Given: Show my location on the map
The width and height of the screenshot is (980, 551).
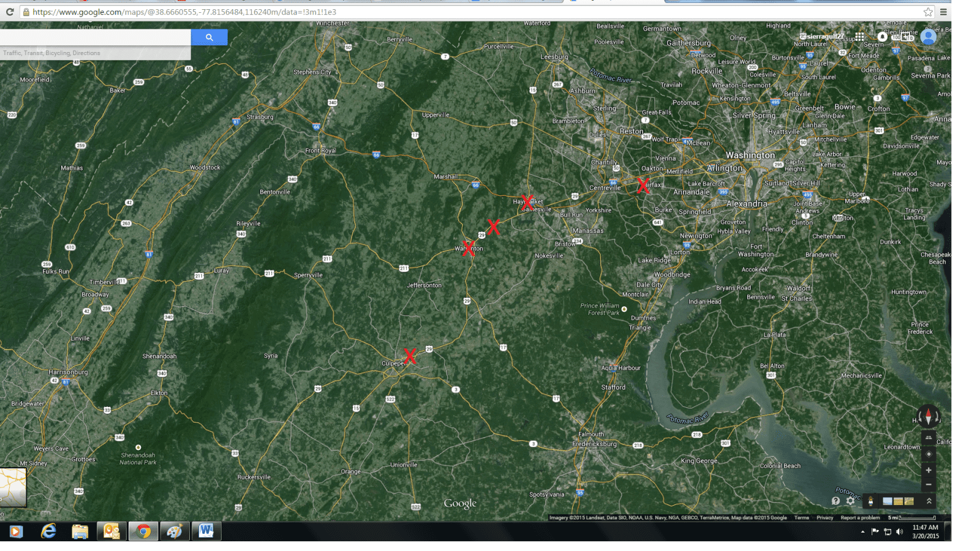Looking at the screenshot, I should click(x=929, y=454).
